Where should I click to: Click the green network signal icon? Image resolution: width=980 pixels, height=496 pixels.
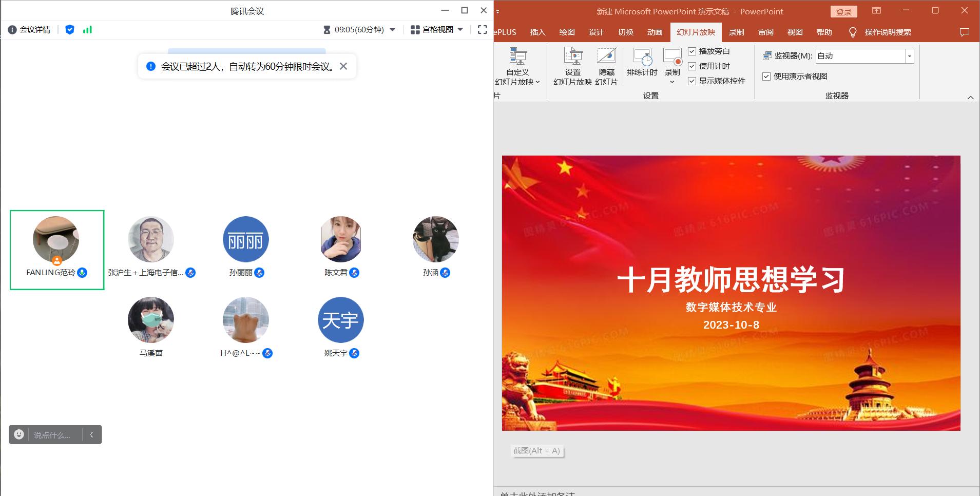pos(88,30)
